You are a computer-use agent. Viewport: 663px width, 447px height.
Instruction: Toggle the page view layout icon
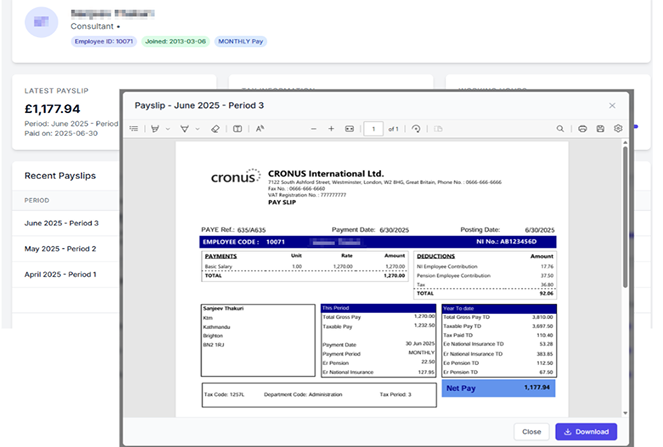click(238, 129)
